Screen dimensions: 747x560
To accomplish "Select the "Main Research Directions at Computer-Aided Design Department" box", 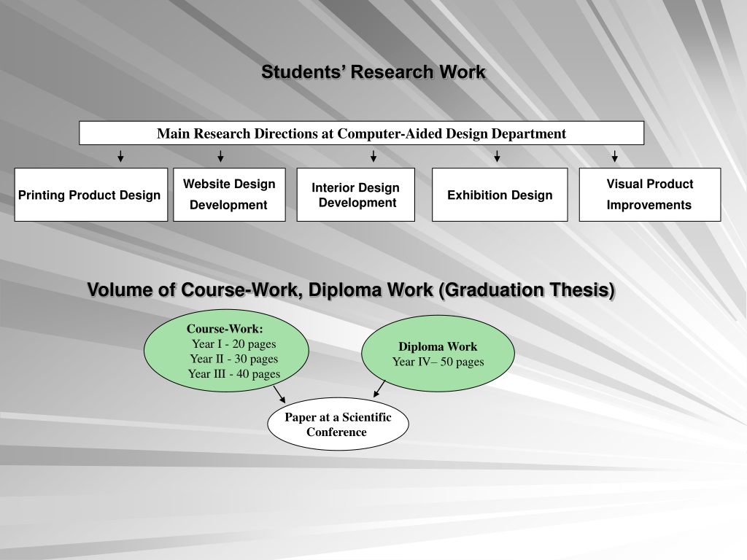I will click(x=362, y=133).
